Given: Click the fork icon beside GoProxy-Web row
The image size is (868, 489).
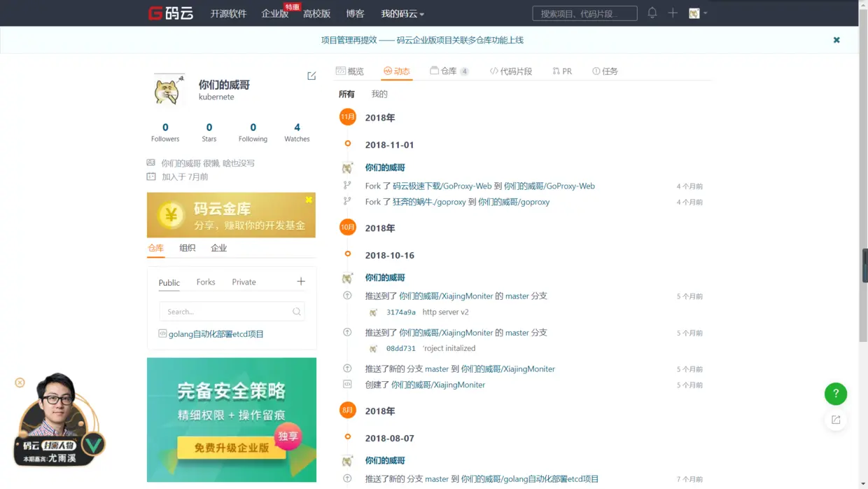Looking at the screenshot, I should [x=347, y=186].
